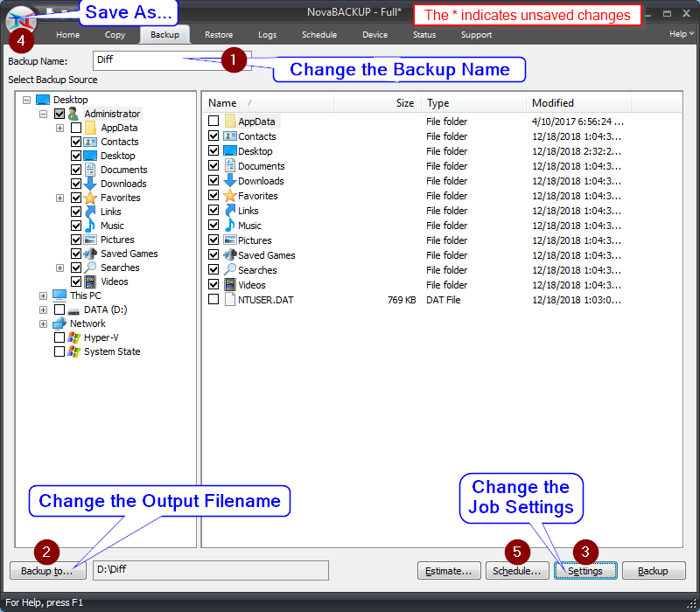Expand the This PC tree node
The width and height of the screenshot is (700, 612).
(43, 296)
